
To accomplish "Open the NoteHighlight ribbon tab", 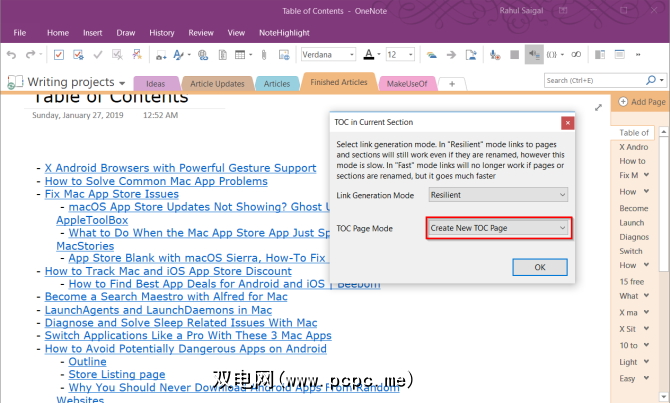I will coord(287,32).
